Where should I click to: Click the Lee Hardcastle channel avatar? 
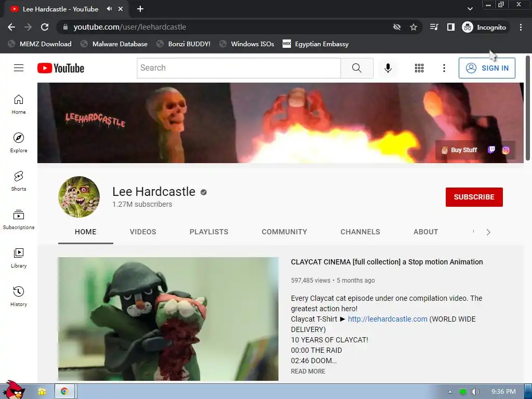(79, 197)
